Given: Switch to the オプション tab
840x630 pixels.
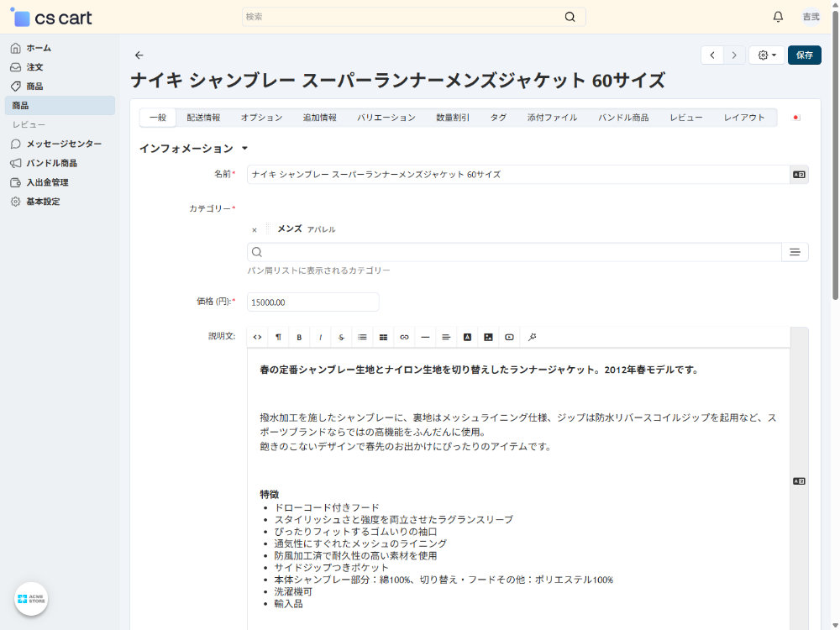Looking at the screenshot, I should tap(261, 118).
